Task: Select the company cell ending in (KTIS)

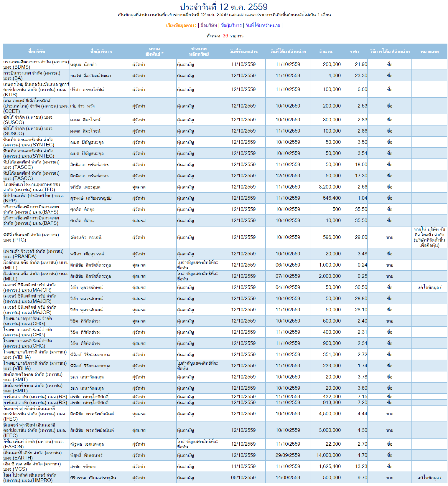Action: (36, 90)
